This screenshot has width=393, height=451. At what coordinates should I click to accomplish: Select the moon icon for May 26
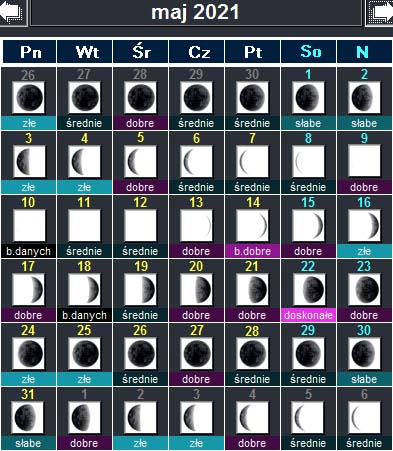[x=140, y=353]
